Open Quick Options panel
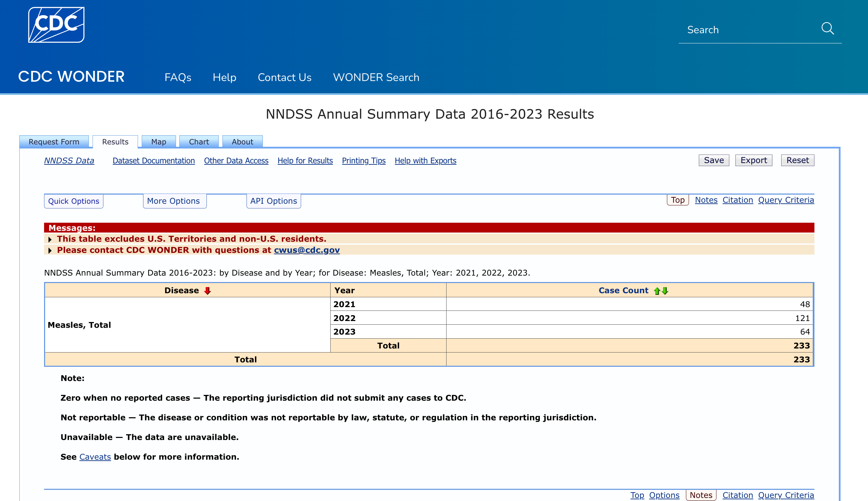This screenshot has width=868, height=501. coord(74,201)
